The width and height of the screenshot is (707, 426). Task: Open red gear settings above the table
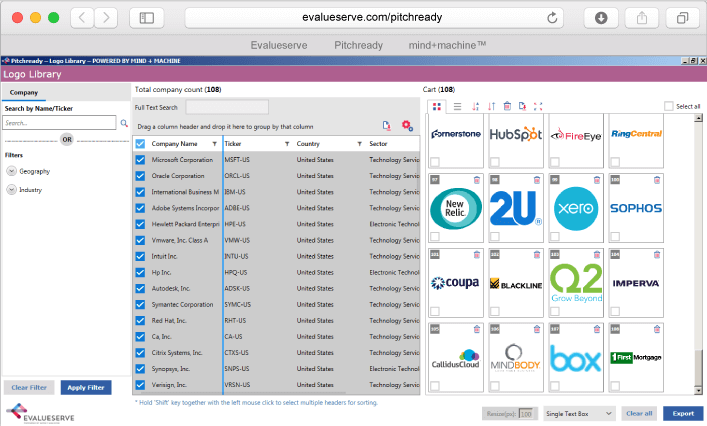407,126
